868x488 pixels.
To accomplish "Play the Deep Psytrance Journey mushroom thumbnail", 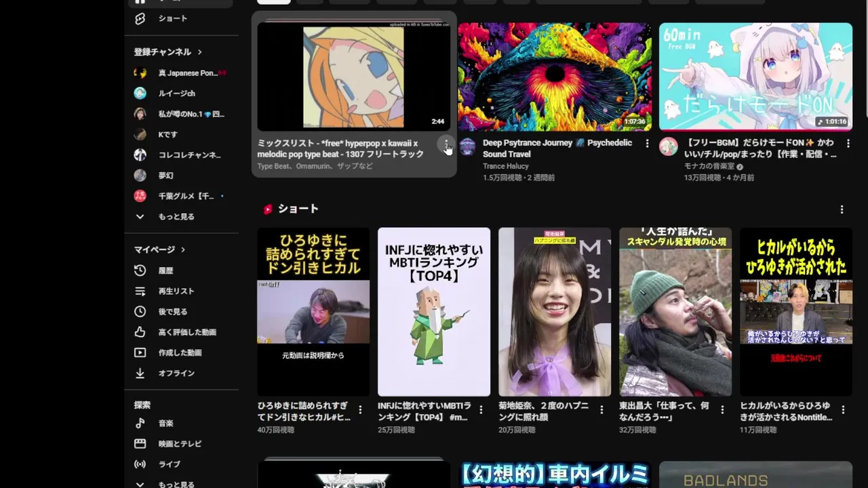I will [555, 77].
